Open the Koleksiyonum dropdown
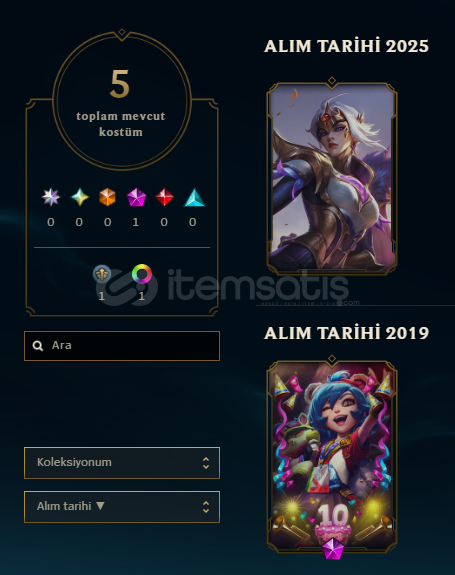The width and height of the screenshot is (455, 575). (x=122, y=463)
